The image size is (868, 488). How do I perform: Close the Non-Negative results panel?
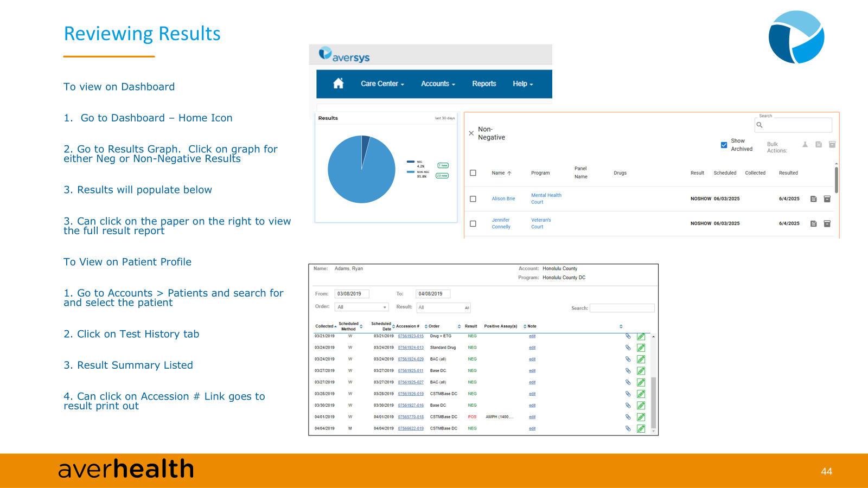point(471,133)
